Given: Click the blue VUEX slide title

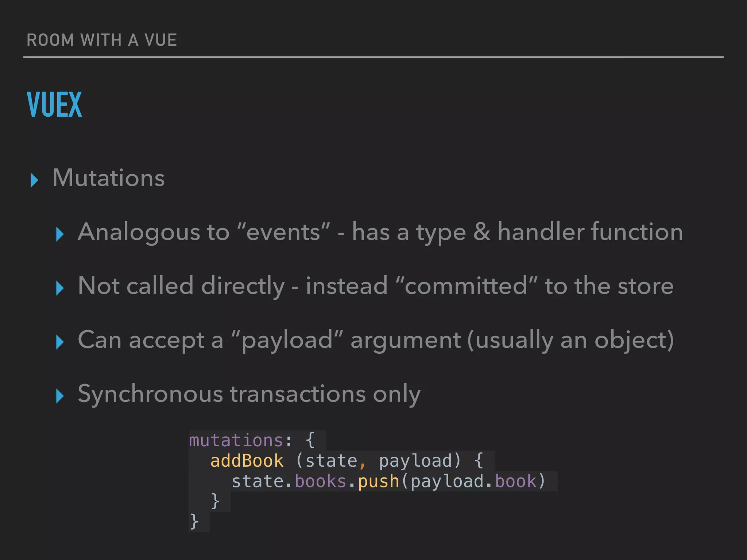Looking at the screenshot, I should [x=55, y=105].
